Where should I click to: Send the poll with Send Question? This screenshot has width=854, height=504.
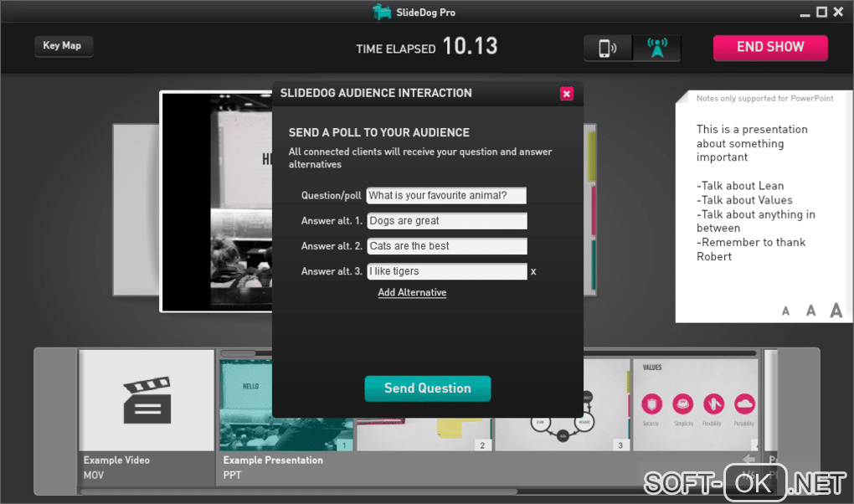[428, 388]
